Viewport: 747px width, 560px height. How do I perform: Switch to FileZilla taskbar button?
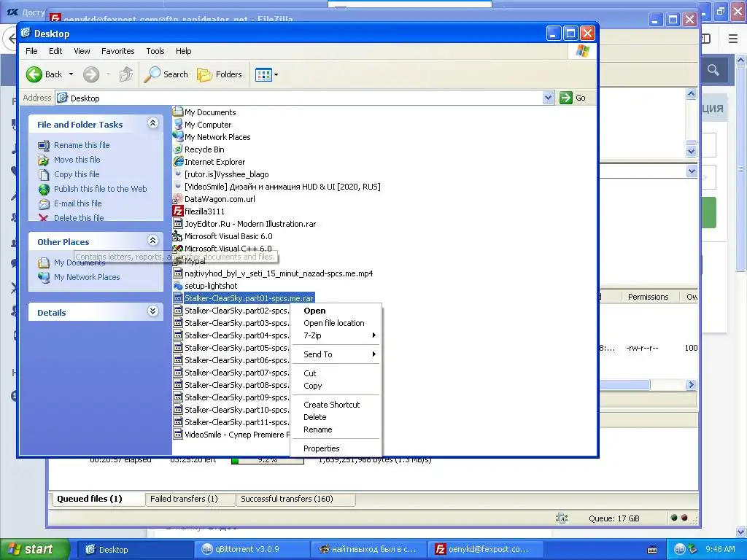484,549
